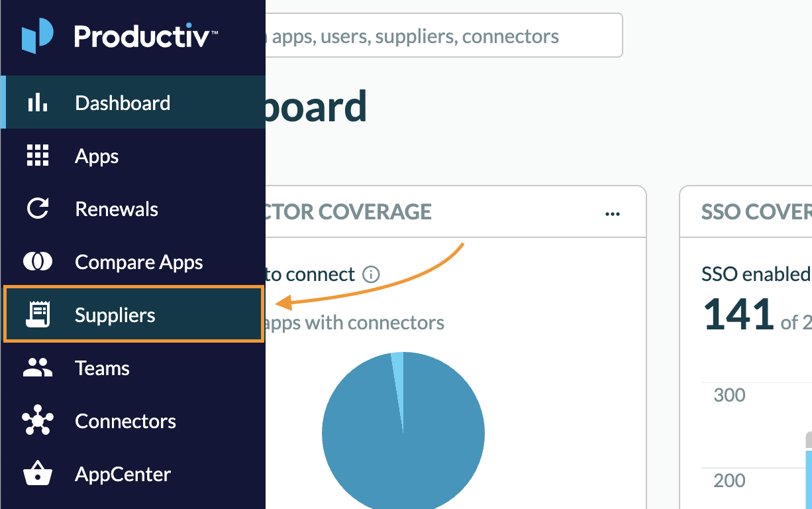Navigate to Renewals in the sidebar
The width and height of the screenshot is (812, 509).
click(x=117, y=209)
